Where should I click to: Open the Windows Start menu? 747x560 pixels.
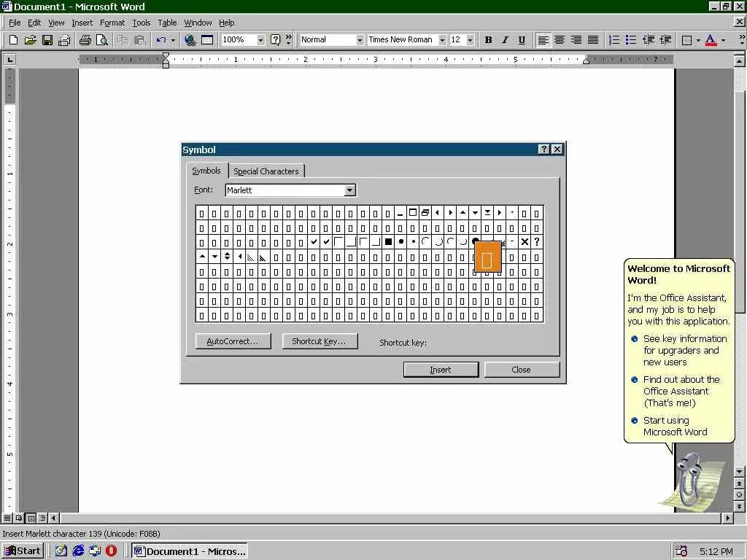[x=23, y=551]
